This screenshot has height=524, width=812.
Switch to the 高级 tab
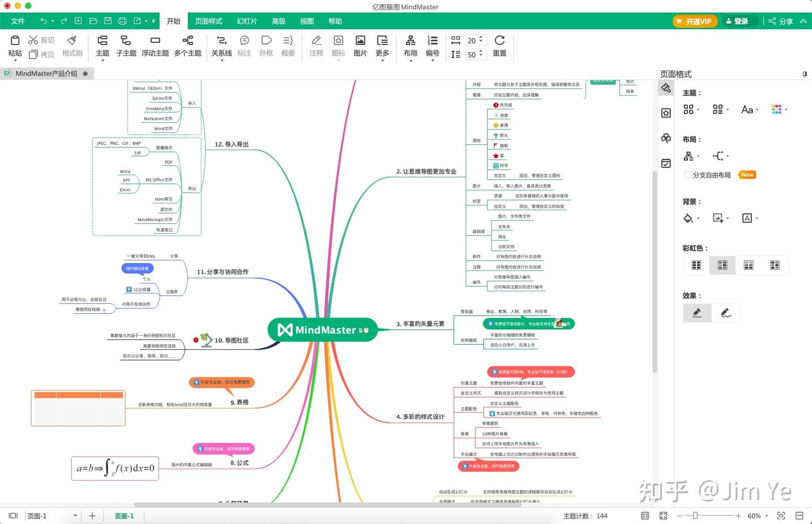pos(279,21)
